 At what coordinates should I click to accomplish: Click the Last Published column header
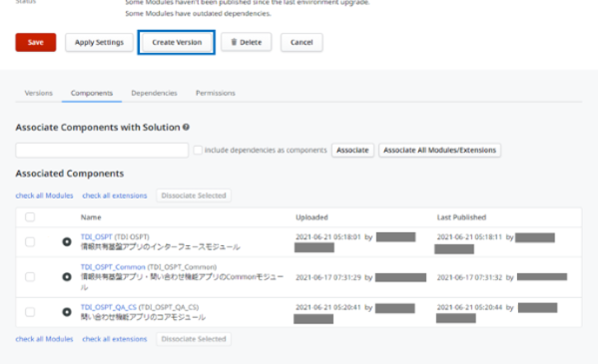pos(461,217)
